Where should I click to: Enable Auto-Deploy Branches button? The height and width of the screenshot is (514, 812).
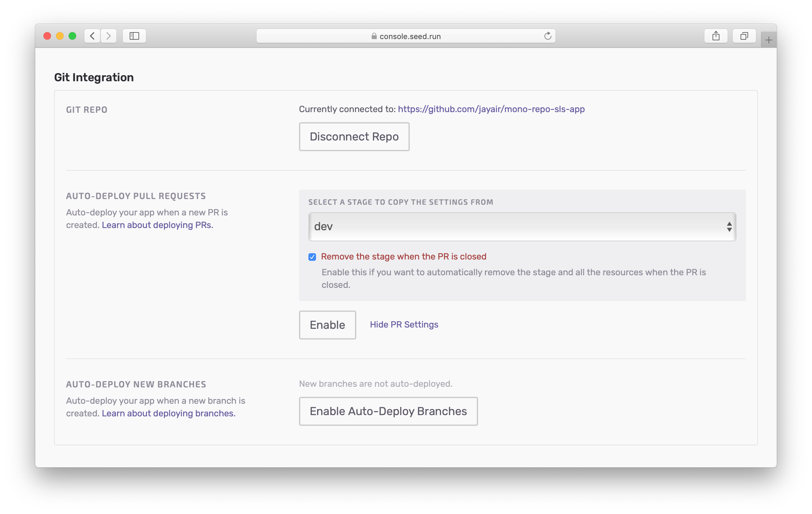(388, 411)
